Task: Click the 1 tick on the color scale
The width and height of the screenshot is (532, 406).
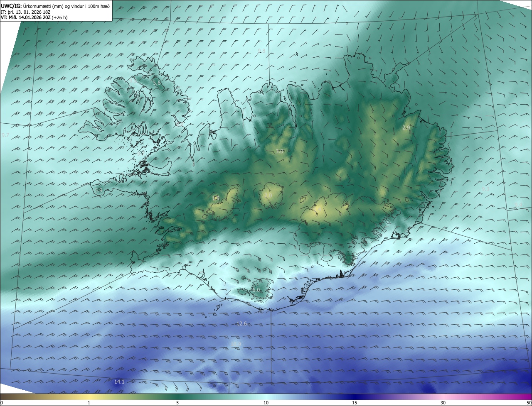Action: pos(89,403)
